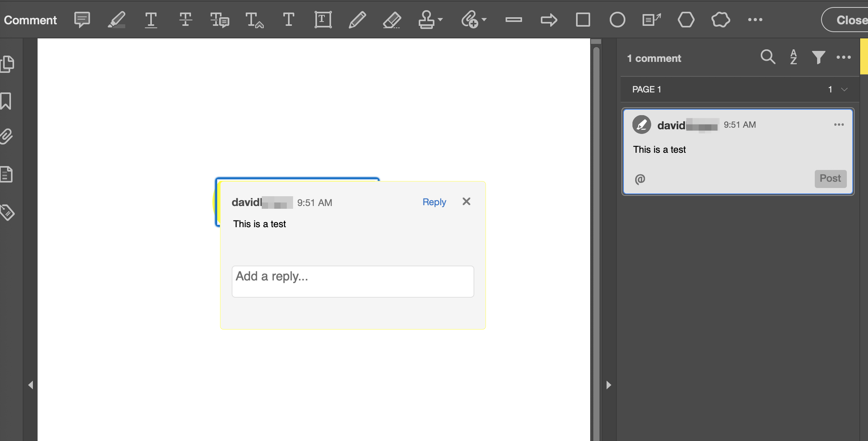Search within the comments list

click(x=767, y=57)
